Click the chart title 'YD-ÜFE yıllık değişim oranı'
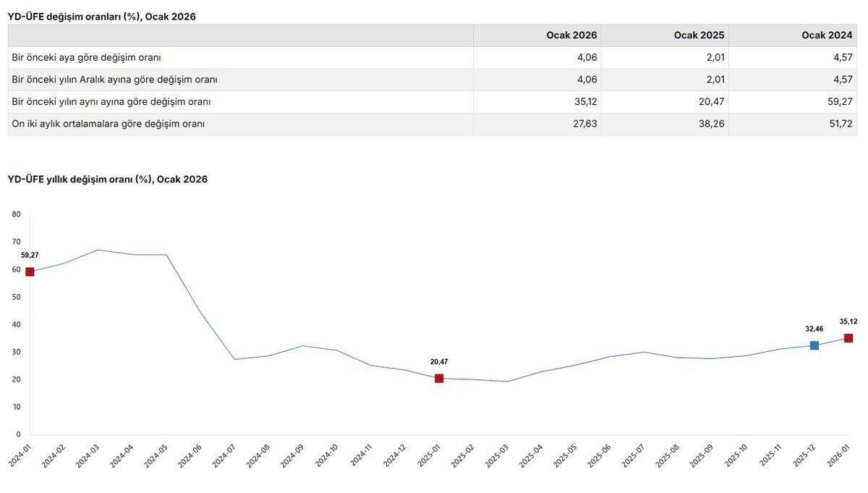The height and width of the screenshot is (493, 868). (x=108, y=179)
